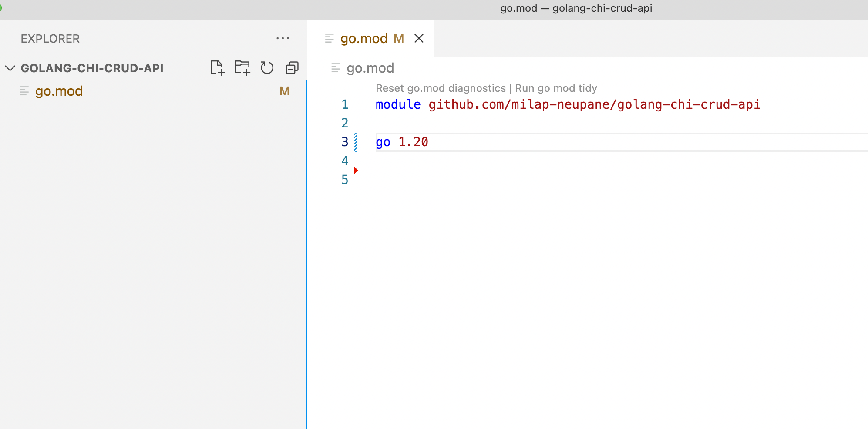
Task: Click the red deleted-lines marker in gutter
Action: pyautogui.click(x=356, y=170)
